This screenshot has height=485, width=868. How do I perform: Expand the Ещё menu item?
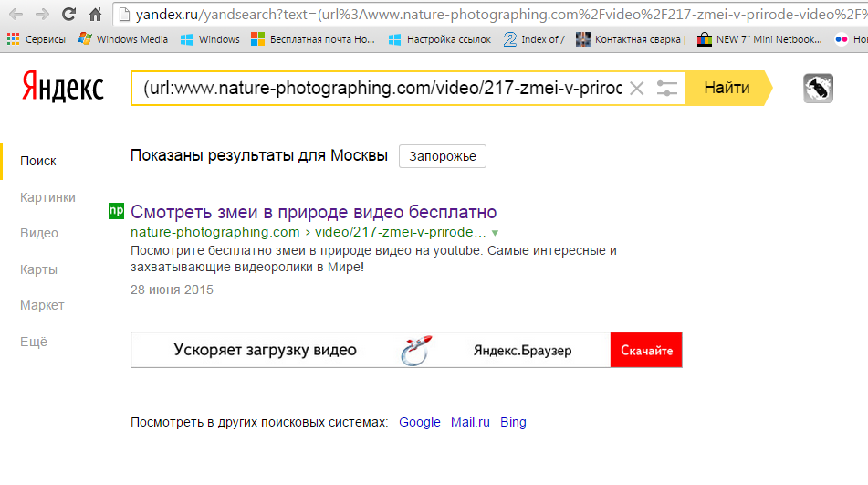click(x=34, y=342)
